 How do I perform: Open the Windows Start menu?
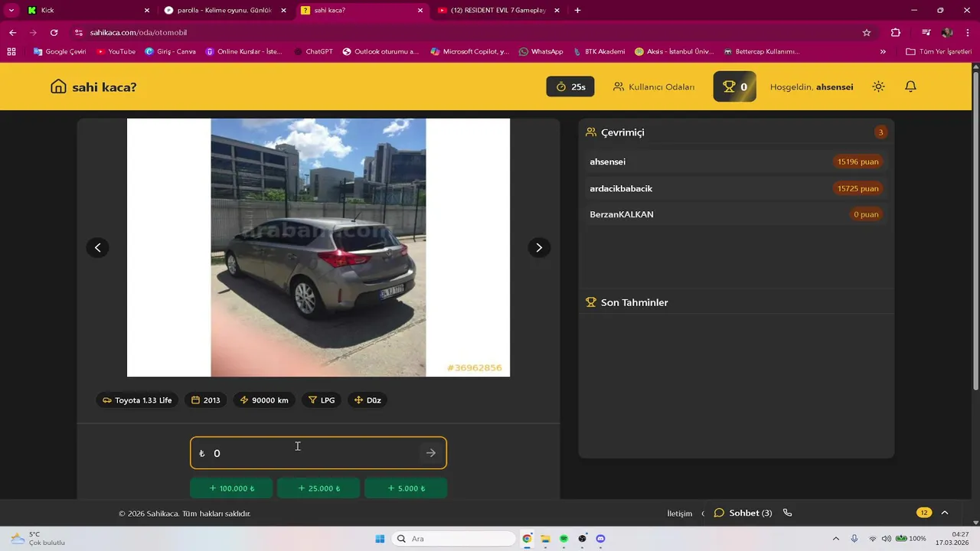click(x=380, y=539)
